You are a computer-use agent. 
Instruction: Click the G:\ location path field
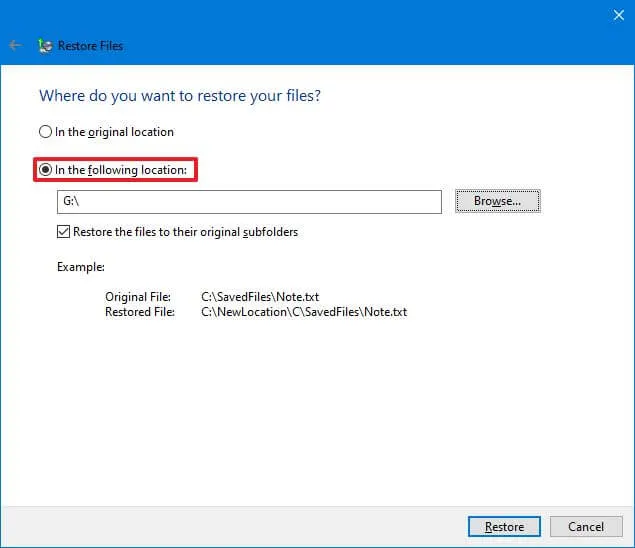click(249, 201)
